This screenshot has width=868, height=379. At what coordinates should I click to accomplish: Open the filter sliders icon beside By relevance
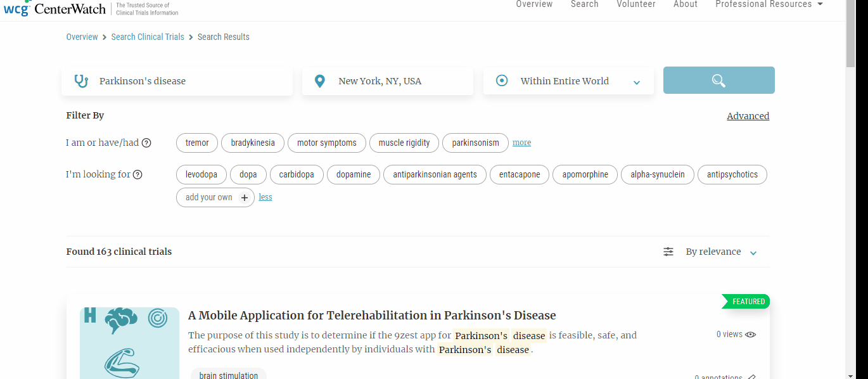point(668,252)
